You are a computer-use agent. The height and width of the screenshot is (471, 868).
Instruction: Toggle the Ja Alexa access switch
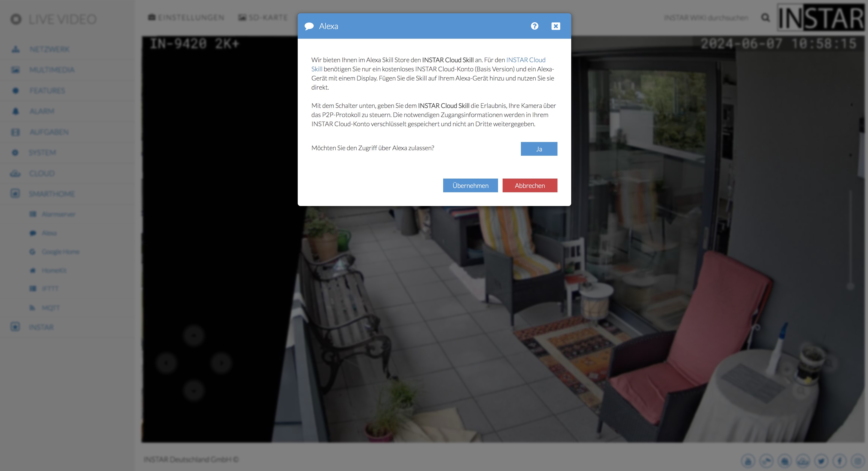point(539,149)
